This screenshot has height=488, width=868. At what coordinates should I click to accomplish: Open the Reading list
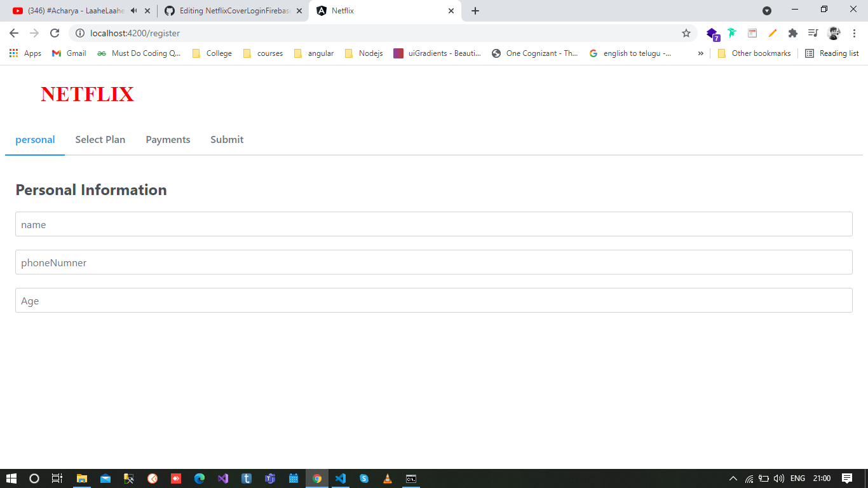coord(837,53)
